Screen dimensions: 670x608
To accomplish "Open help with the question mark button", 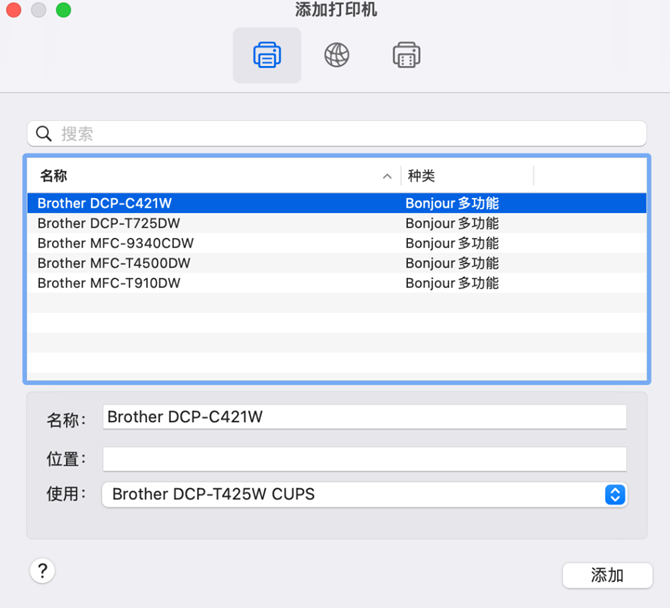I will (42, 571).
